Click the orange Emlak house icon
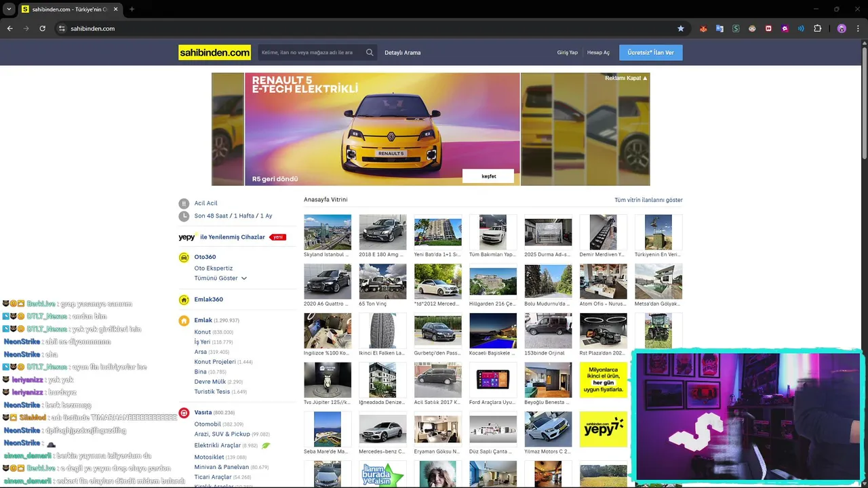 click(184, 321)
